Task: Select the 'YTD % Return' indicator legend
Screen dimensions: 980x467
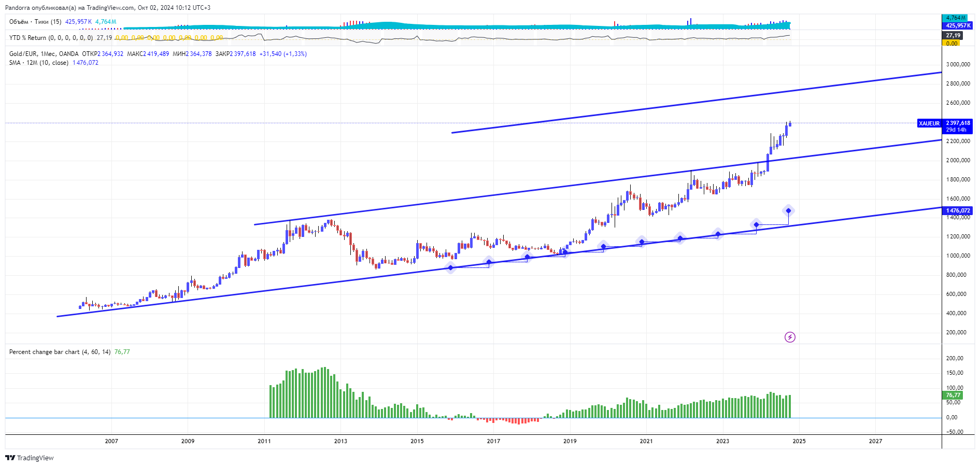Action: pos(51,38)
